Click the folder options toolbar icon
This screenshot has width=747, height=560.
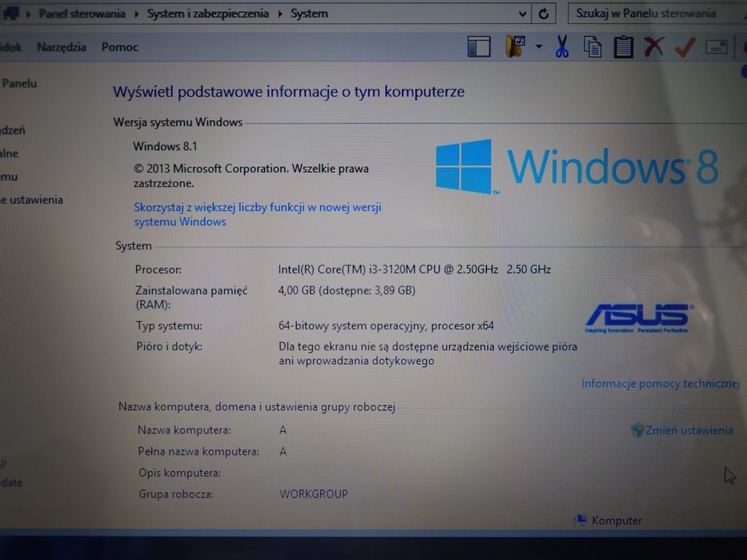[x=516, y=46]
